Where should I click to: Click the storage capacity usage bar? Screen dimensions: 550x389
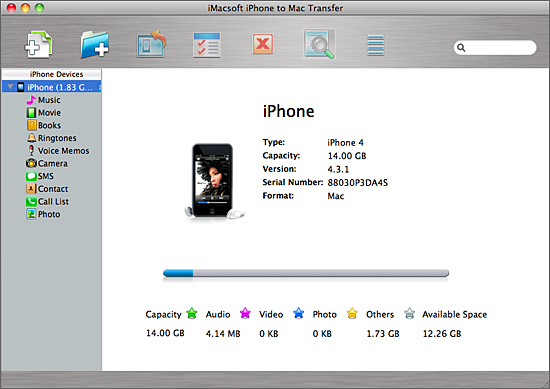(x=306, y=273)
